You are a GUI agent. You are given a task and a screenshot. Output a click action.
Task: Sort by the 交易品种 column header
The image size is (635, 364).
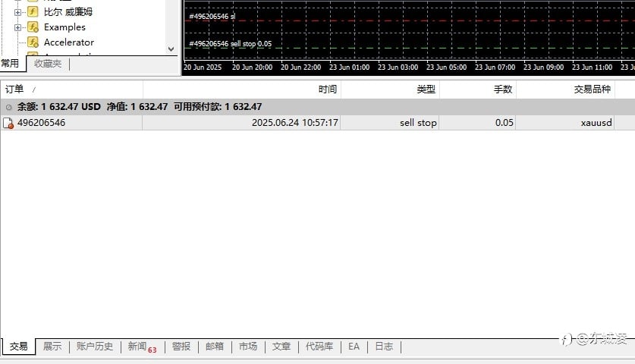566,89
